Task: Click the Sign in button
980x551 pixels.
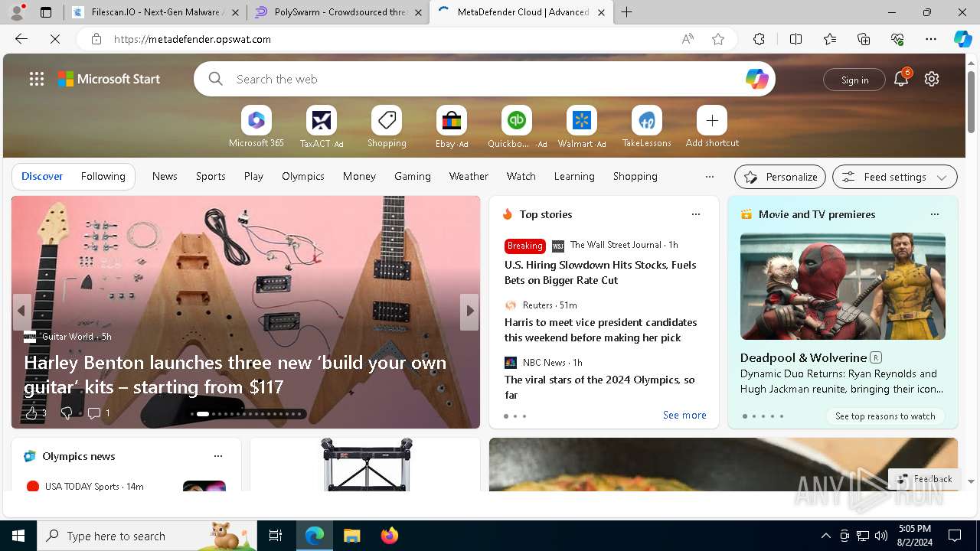Action: pyautogui.click(x=854, y=80)
